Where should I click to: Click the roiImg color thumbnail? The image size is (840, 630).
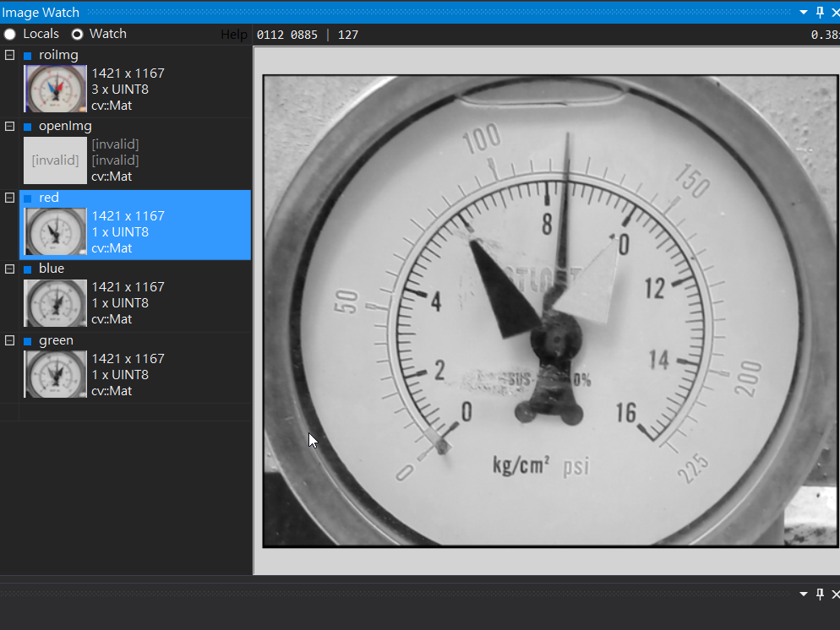click(x=55, y=89)
